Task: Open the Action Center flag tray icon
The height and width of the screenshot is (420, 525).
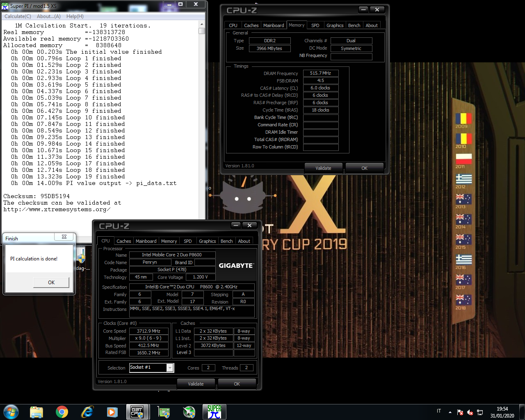Action: (x=460, y=412)
